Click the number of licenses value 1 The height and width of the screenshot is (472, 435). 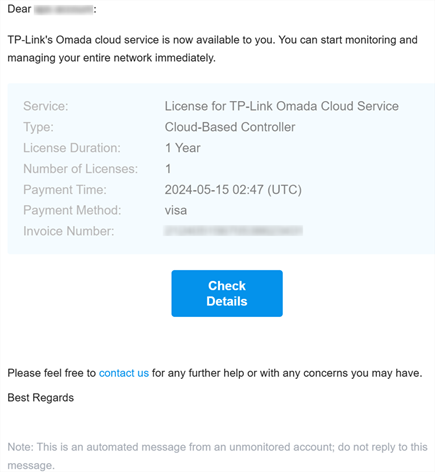(168, 169)
